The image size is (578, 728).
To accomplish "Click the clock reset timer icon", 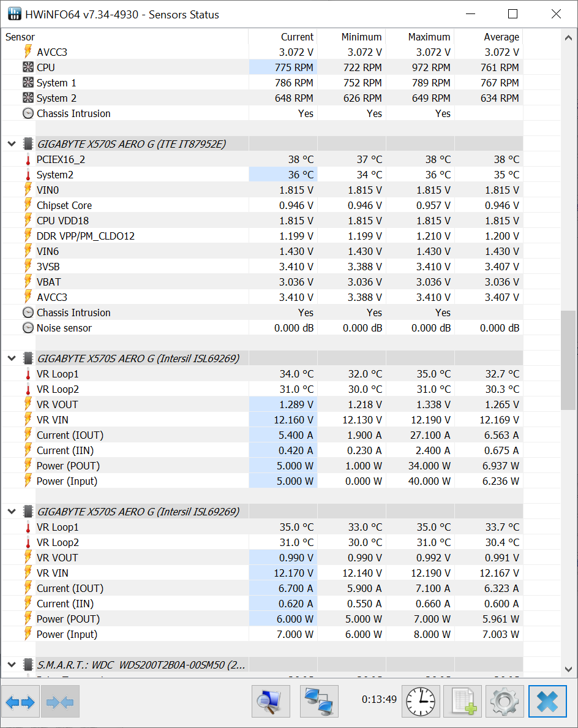I will 421,702.
